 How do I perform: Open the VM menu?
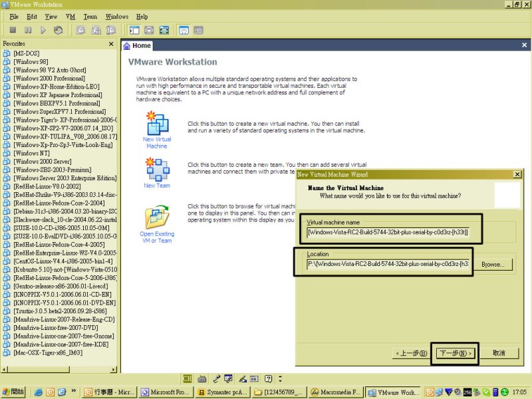(x=70, y=16)
